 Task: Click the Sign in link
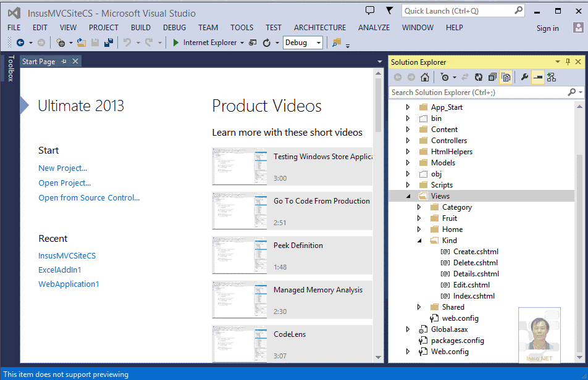point(547,28)
